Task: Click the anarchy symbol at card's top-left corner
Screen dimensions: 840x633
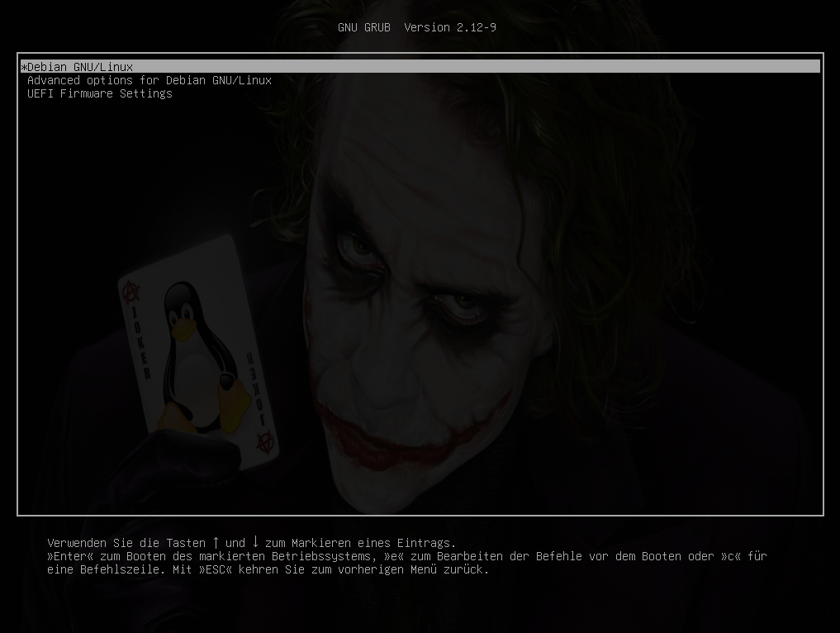Action: 130,292
